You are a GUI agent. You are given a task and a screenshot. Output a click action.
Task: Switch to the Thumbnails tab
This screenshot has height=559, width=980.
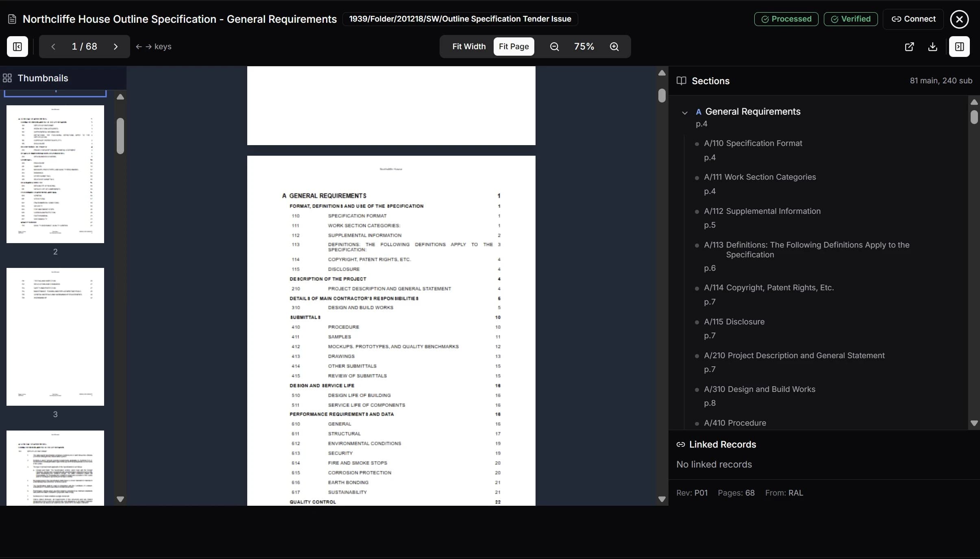(x=43, y=78)
